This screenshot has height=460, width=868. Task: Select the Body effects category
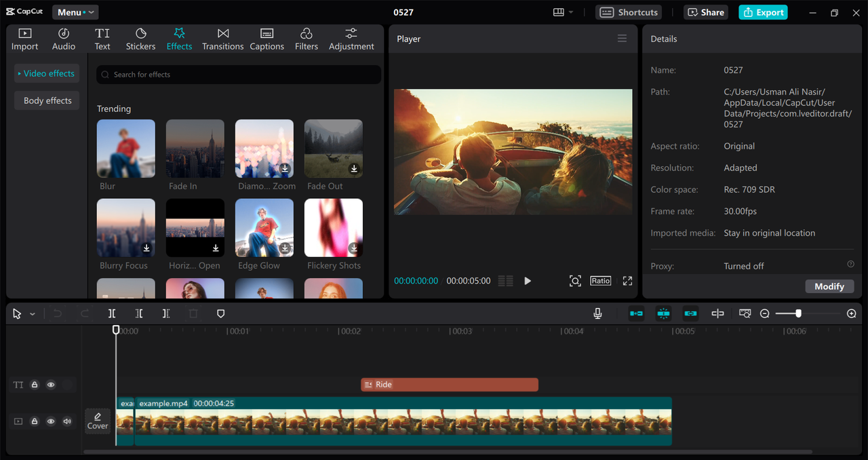point(47,100)
